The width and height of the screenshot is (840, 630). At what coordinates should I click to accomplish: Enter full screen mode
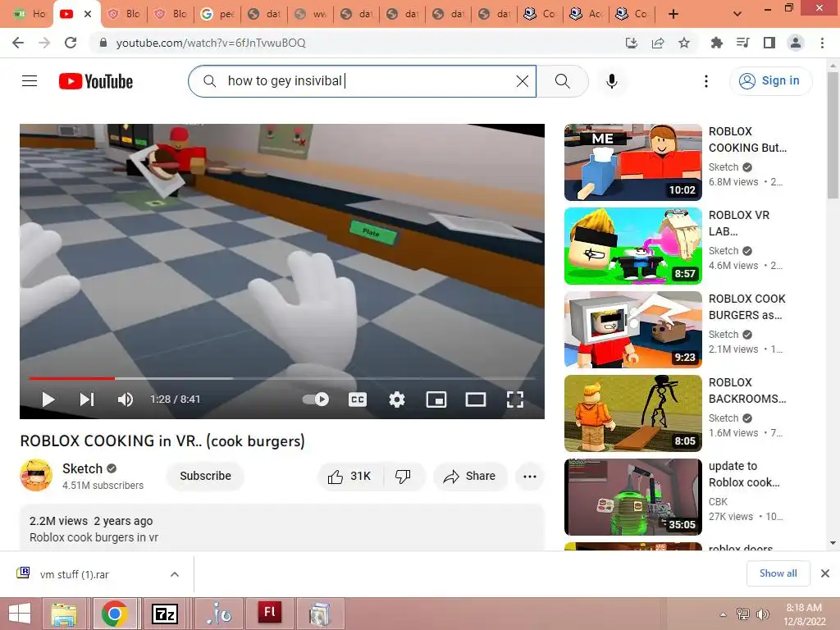[x=515, y=399]
